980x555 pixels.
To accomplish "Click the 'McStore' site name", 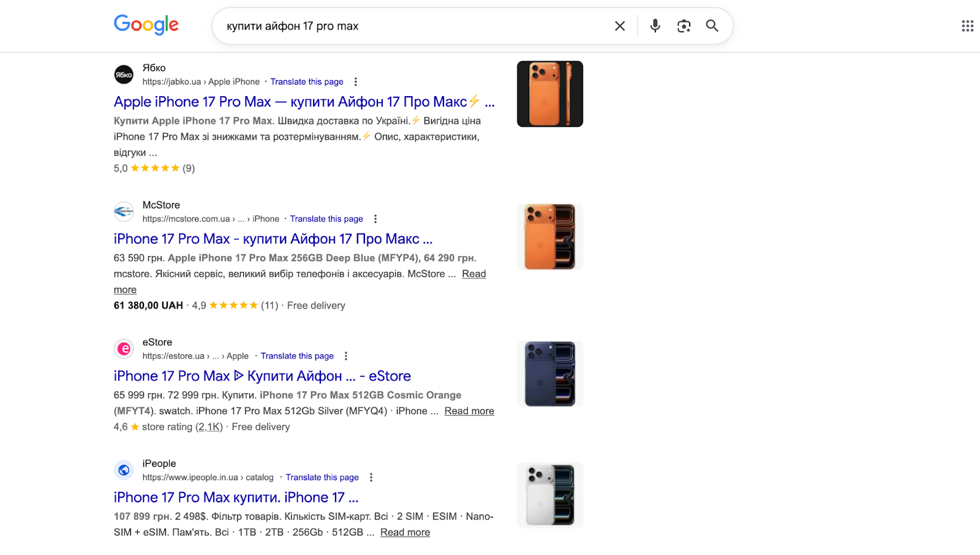I will click(x=161, y=205).
